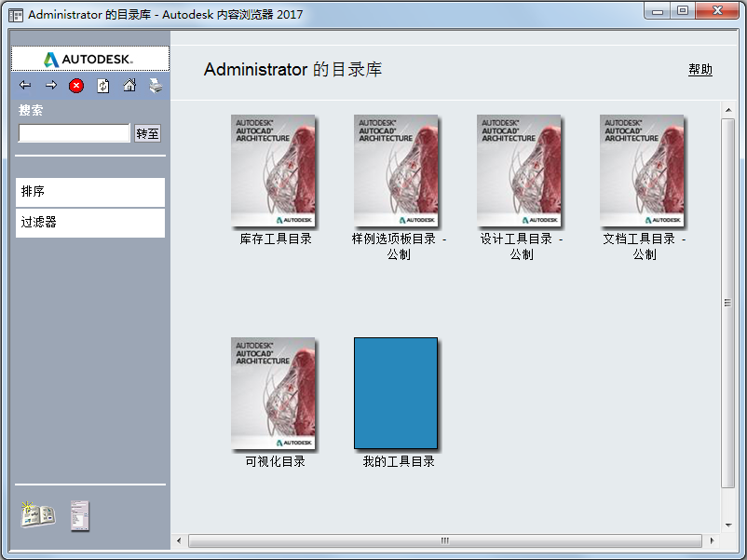747x560 pixels.
Task: Click the 库存工具目录 label text
Action: (x=276, y=239)
